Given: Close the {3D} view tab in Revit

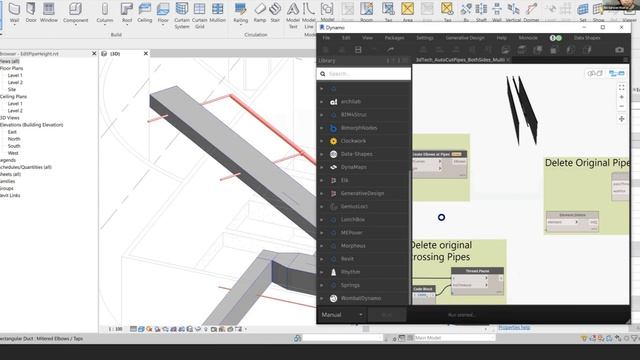Looking at the screenshot, I should coord(146,53).
